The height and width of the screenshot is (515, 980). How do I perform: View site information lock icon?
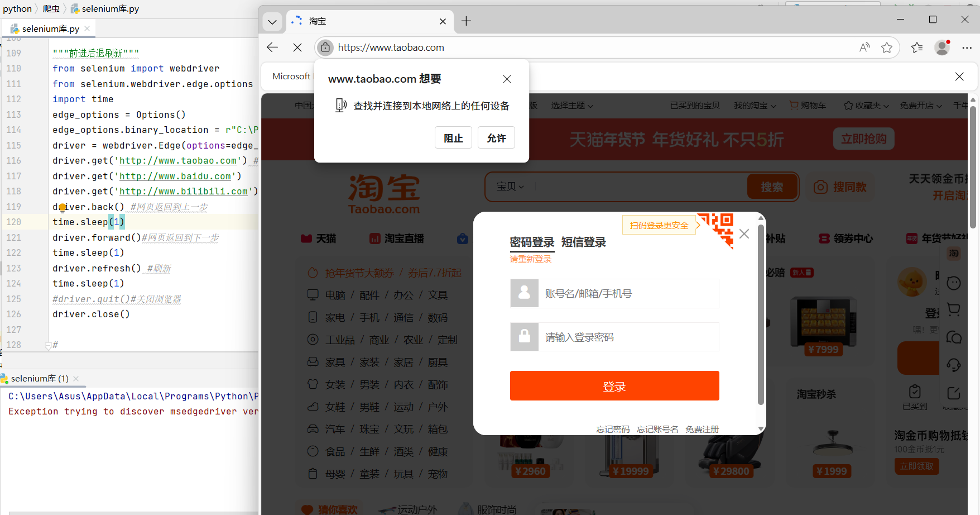(x=325, y=47)
